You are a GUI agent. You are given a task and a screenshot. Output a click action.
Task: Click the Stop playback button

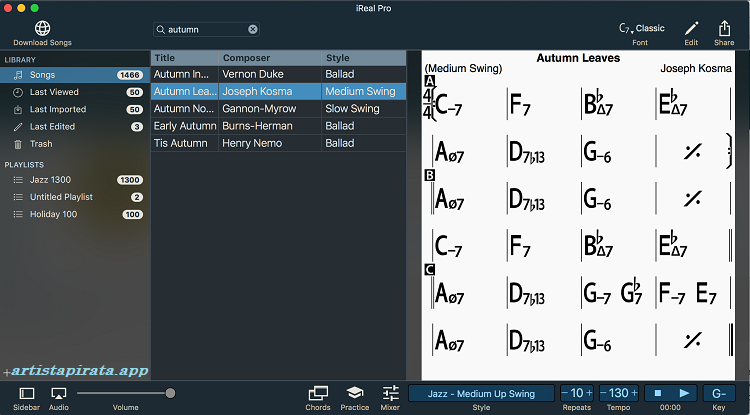click(x=658, y=393)
